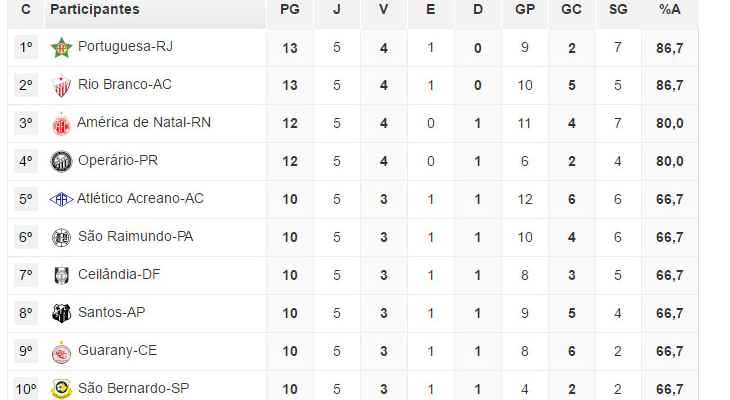Click the Participantes column header
This screenshot has height=400, width=730.
(x=95, y=10)
